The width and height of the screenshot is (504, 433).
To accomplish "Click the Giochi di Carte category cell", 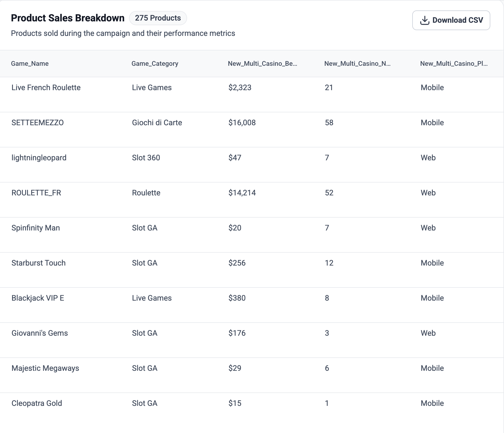I will pyautogui.click(x=157, y=123).
